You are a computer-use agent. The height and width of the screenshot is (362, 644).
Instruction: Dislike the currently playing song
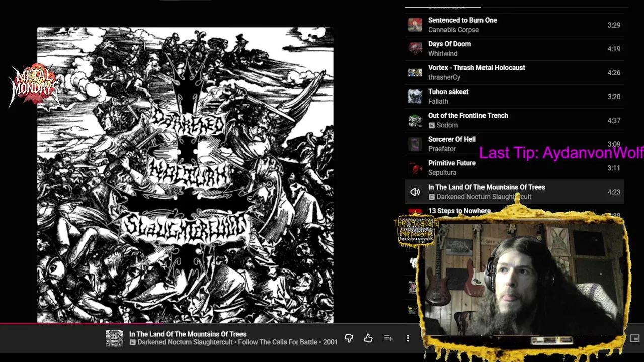point(349,338)
